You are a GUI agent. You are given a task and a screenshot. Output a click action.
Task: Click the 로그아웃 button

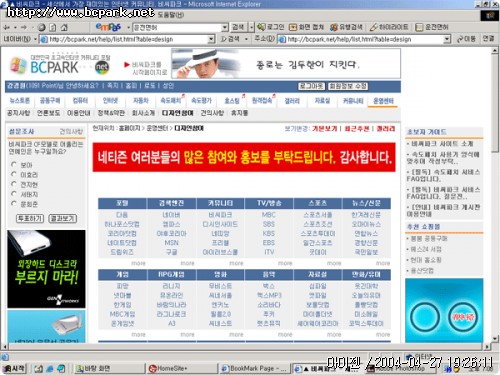point(311,86)
